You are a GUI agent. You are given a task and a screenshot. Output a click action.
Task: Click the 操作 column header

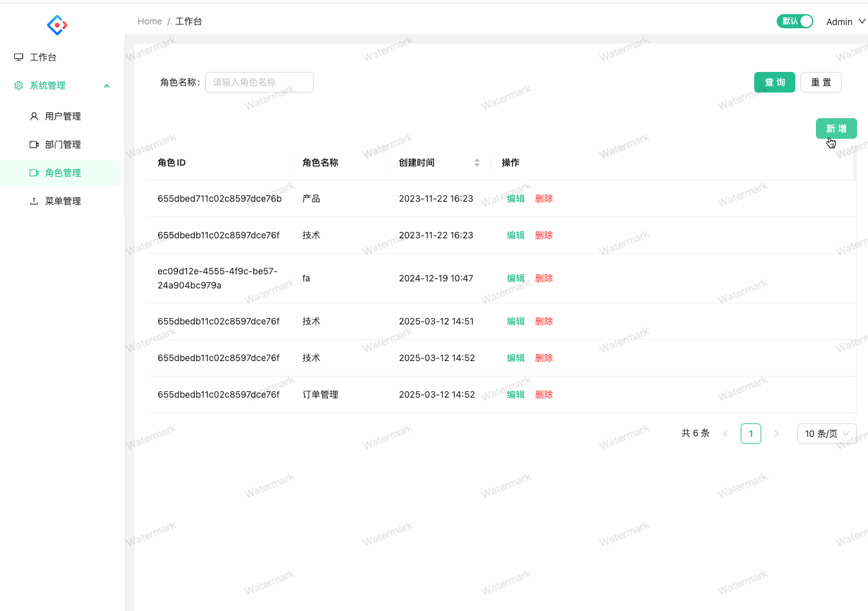pos(511,163)
